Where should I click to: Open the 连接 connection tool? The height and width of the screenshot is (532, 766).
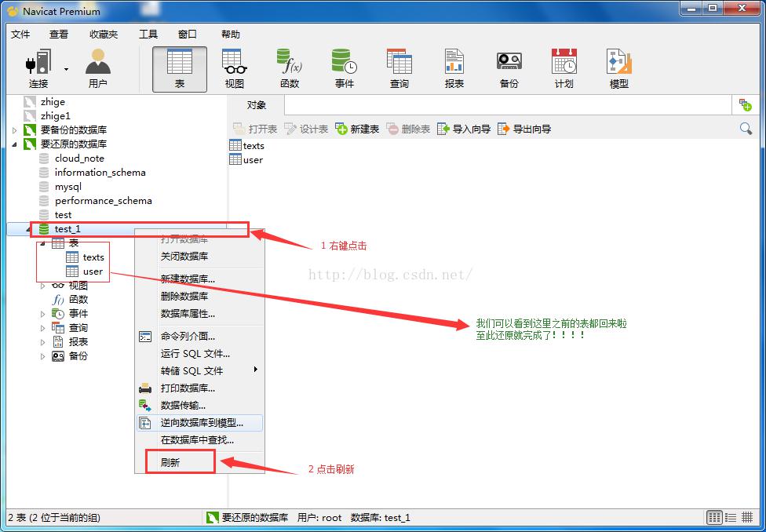click(x=38, y=68)
